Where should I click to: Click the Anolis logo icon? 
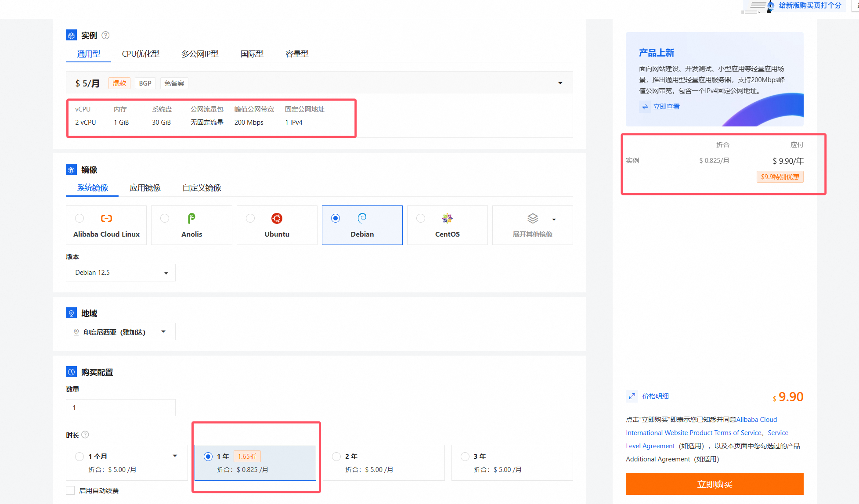point(191,218)
